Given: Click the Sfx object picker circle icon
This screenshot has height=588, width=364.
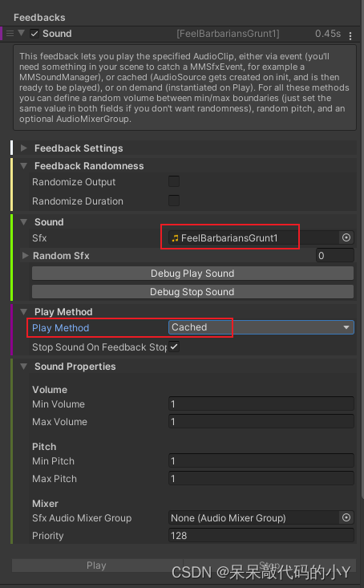Looking at the screenshot, I should 346,237.
